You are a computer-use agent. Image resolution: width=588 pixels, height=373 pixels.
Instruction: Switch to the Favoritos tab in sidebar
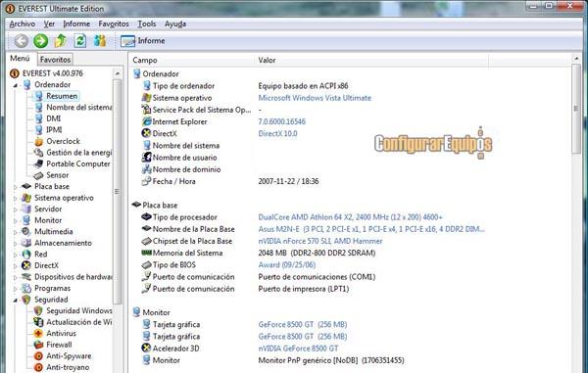point(55,60)
